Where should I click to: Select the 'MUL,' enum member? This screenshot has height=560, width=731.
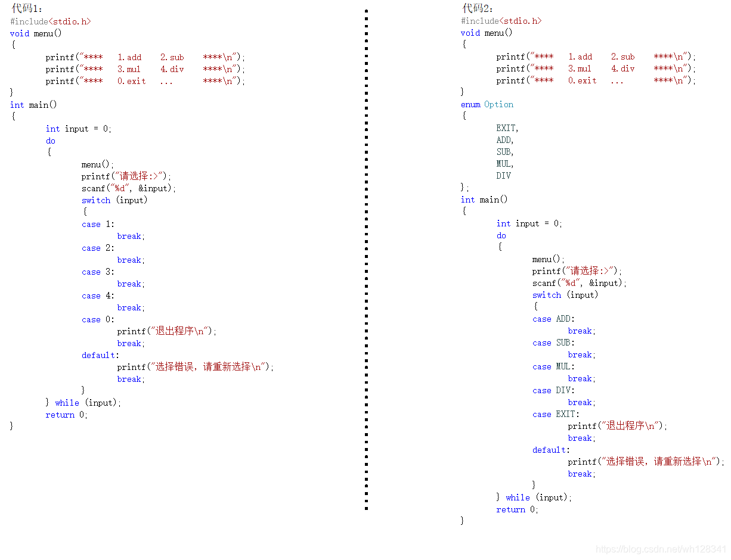click(505, 164)
